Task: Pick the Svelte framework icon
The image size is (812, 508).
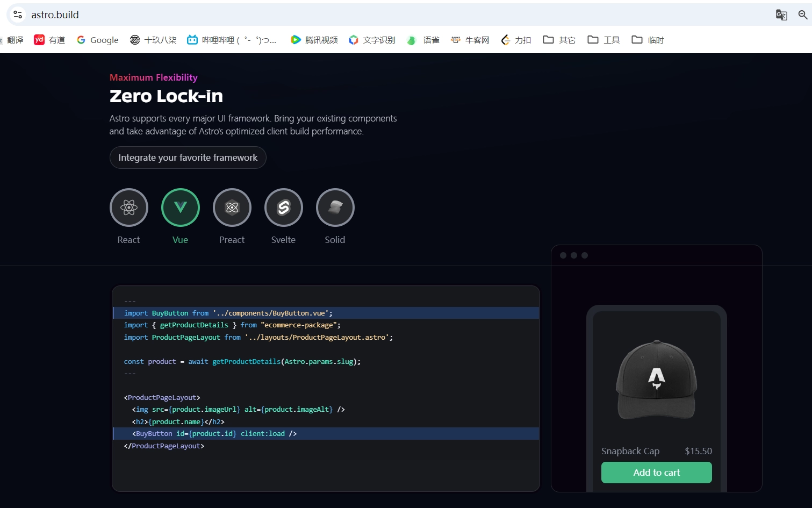Action: (284, 208)
